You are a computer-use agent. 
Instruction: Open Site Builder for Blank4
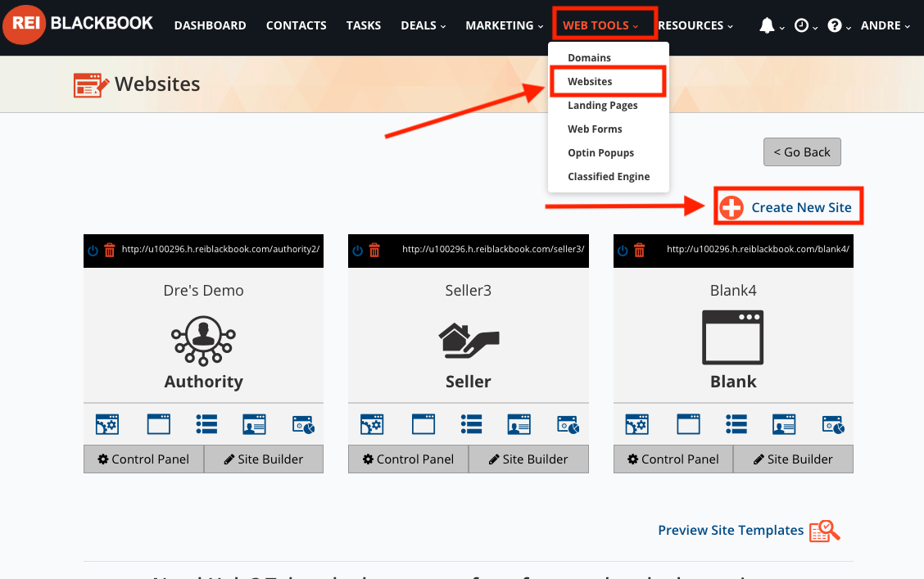tap(793, 459)
